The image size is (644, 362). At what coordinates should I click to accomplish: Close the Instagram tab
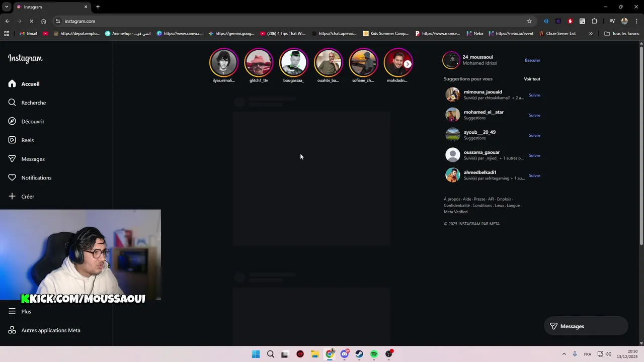pyautogui.click(x=86, y=7)
